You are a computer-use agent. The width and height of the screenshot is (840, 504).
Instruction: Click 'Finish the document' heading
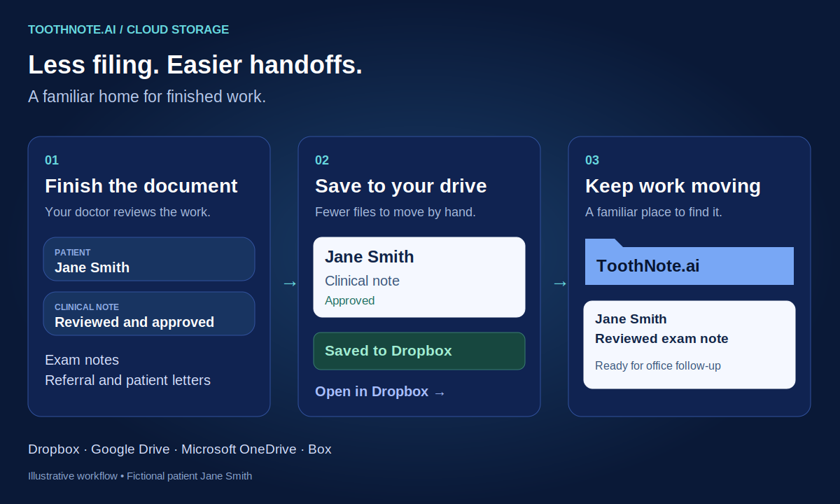[x=141, y=186]
